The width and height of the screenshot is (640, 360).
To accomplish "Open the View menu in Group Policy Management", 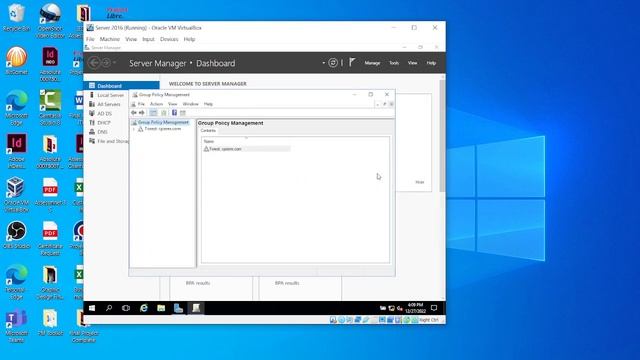I will (x=173, y=104).
